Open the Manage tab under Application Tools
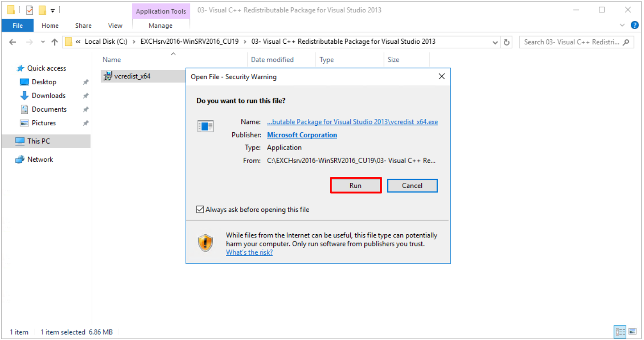 coord(160,26)
